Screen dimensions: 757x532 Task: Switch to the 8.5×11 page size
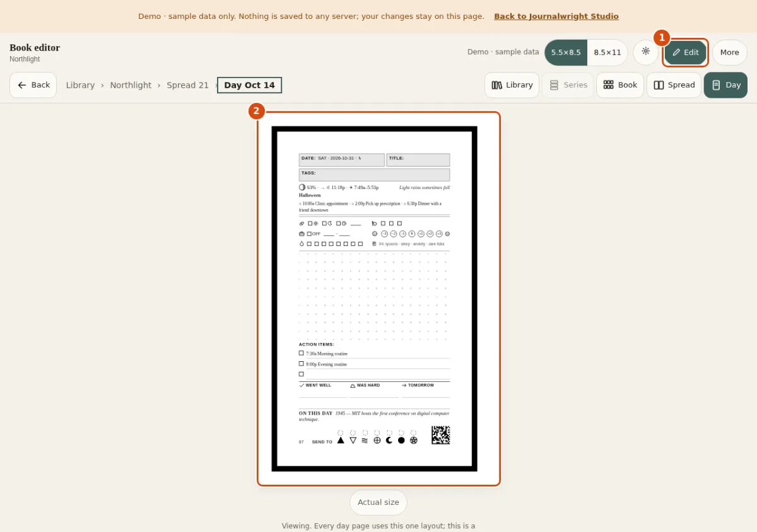607,52
